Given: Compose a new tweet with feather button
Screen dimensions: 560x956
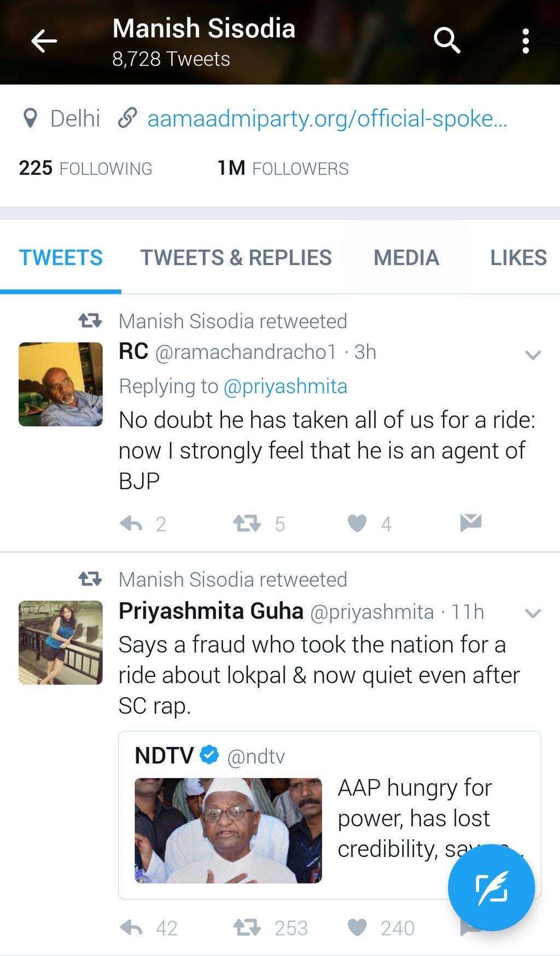Looking at the screenshot, I should pos(491,887).
